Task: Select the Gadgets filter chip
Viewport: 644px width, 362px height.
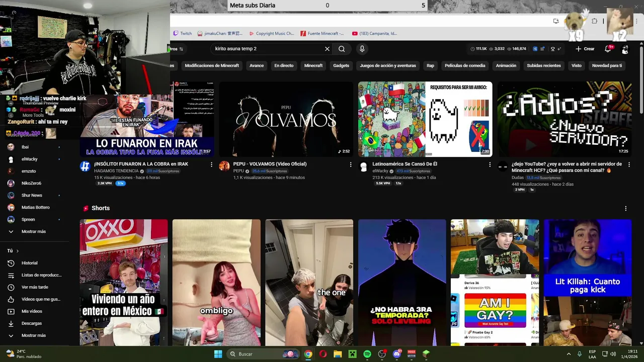Action: click(341, 65)
